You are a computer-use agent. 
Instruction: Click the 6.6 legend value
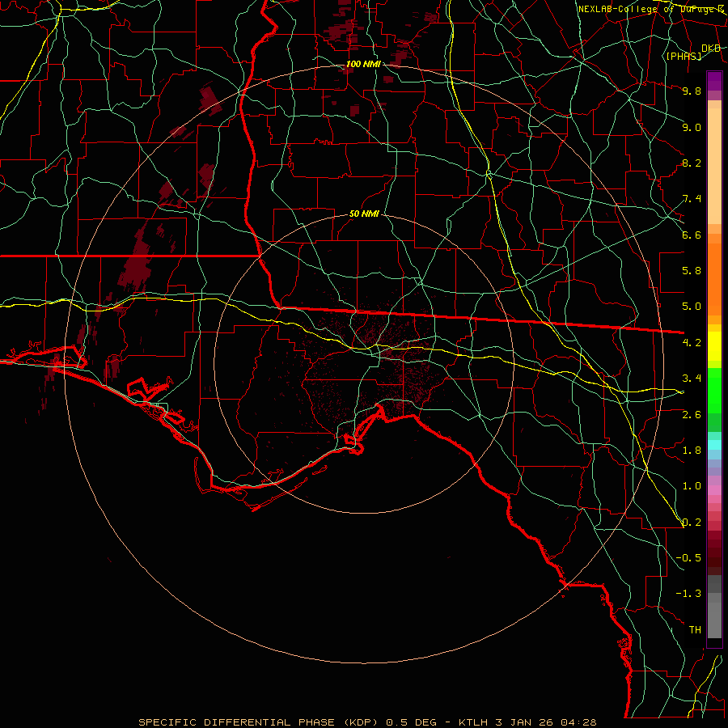pos(692,235)
